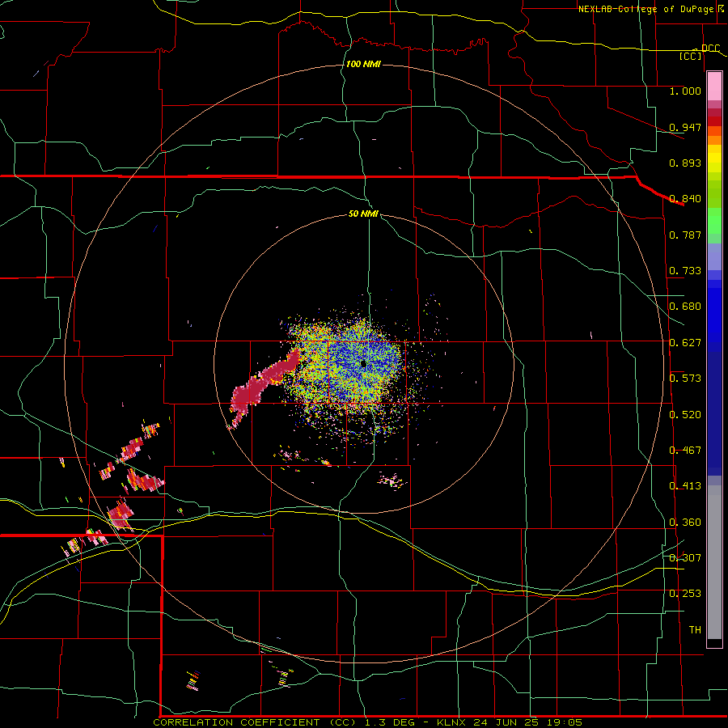
Task: Click the 50 NMI range ring label
Action: (363, 214)
